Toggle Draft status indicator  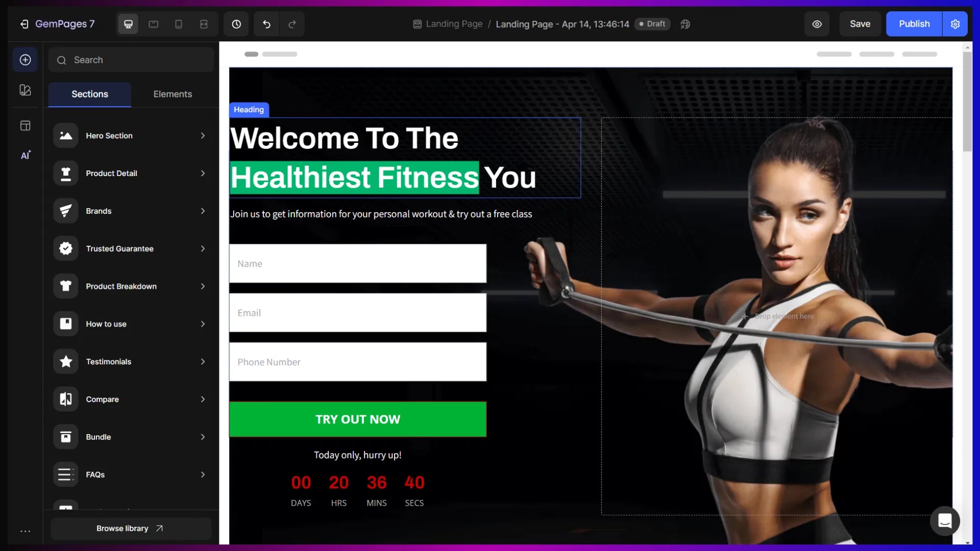(x=653, y=23)
